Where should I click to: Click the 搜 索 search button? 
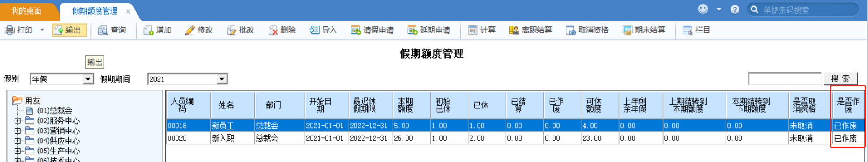tap(840, 79)
